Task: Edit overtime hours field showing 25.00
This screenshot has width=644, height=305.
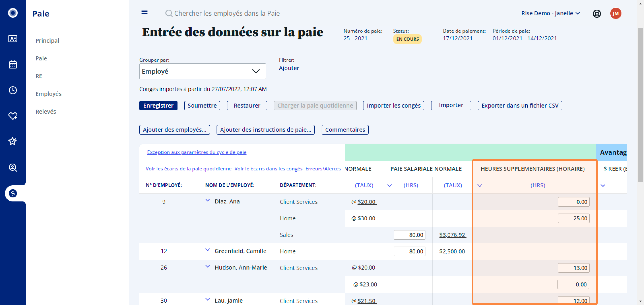Action: (574, 218)
